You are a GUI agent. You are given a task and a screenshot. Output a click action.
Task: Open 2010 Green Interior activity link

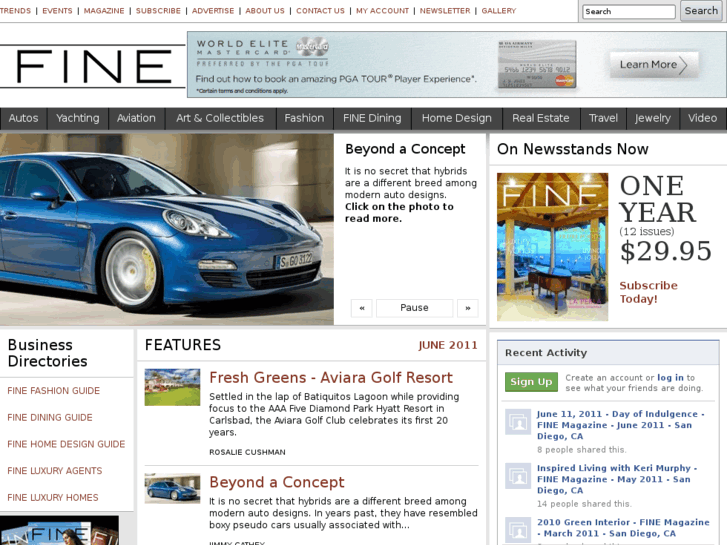click(623, 528)
